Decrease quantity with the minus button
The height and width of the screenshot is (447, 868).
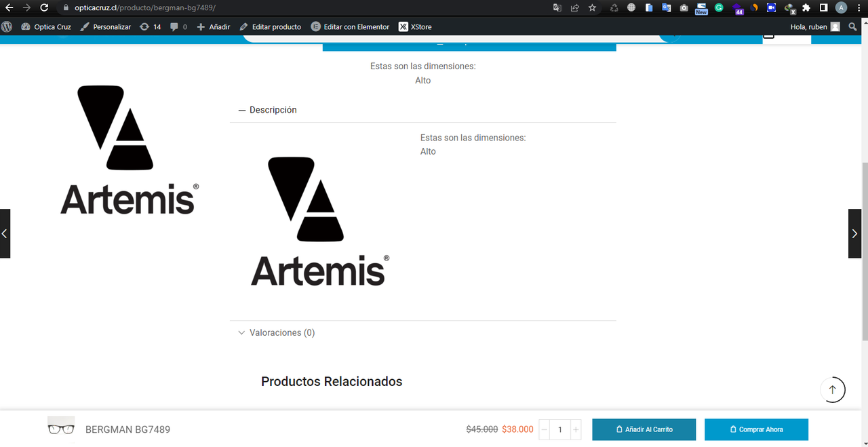tap(545, 429)
